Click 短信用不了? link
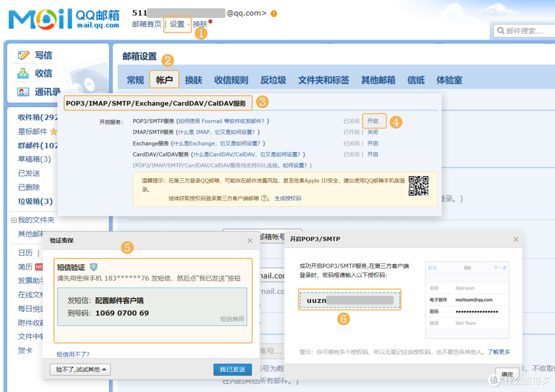The height and width of the screenshot is (392, 555). click(x=73, y=354)
